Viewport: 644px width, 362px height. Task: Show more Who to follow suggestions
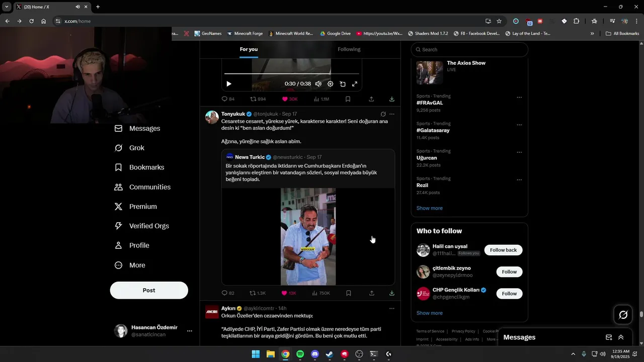click(430, 313)
